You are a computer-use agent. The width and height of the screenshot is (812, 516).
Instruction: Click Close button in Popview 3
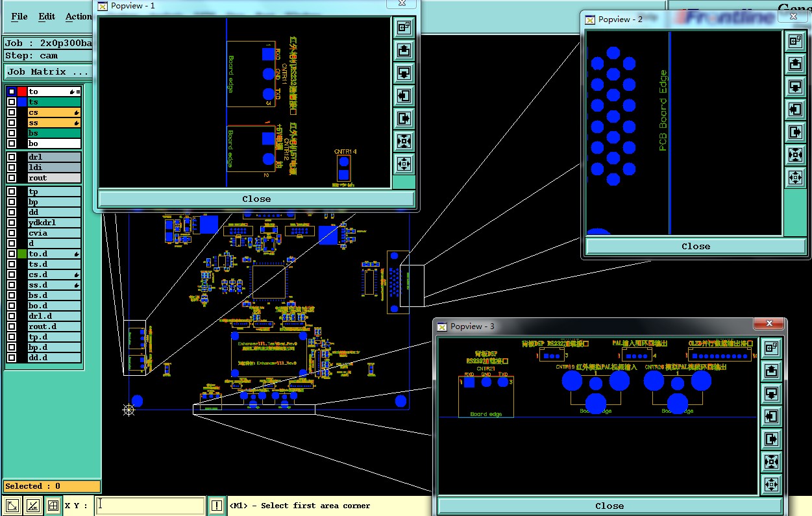pos(609,506)
